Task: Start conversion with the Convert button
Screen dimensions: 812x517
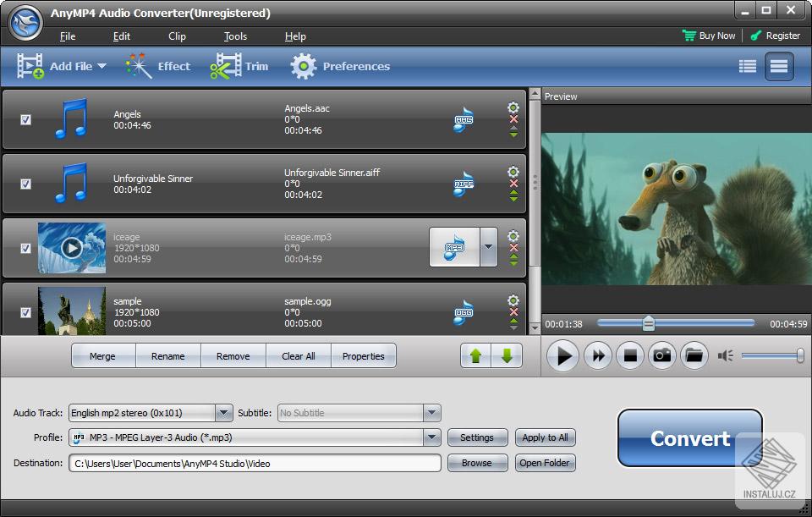Action: pyautogui.click(x=689, y=438)
